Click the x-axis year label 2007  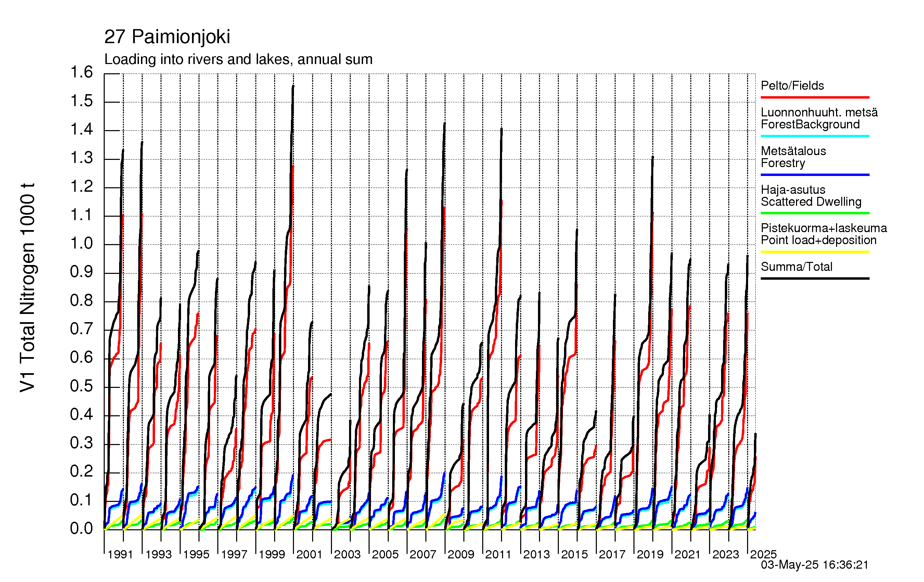point(423,554)
